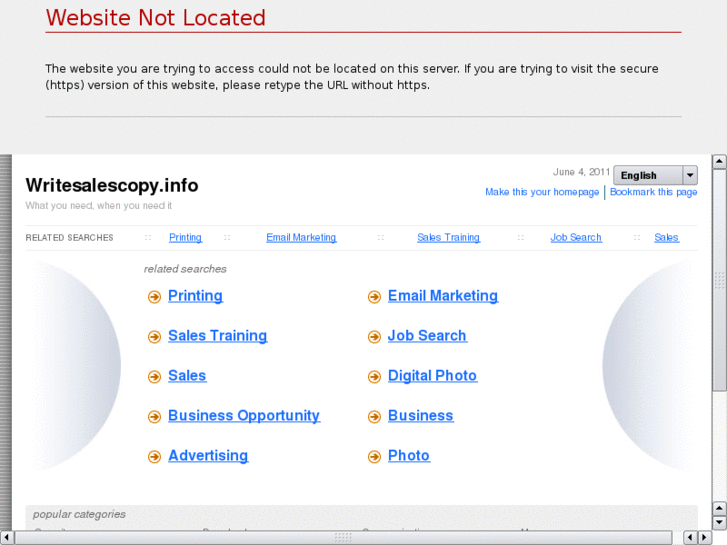The image size is (727, 545).
Task: Open the large Printing link
Action: tap(195, 296)
